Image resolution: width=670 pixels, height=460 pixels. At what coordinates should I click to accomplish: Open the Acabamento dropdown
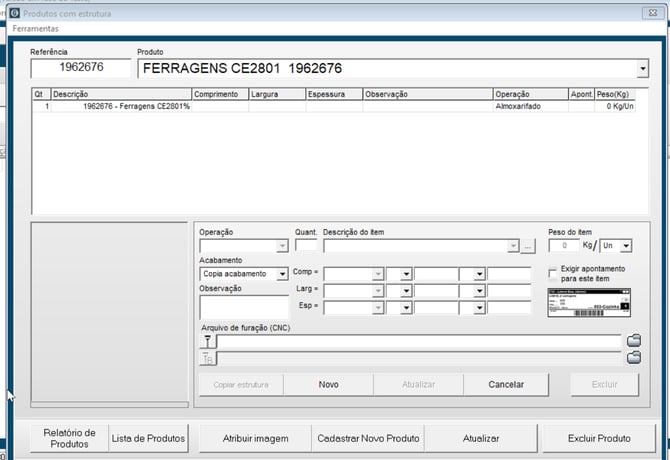click(282, 273)
